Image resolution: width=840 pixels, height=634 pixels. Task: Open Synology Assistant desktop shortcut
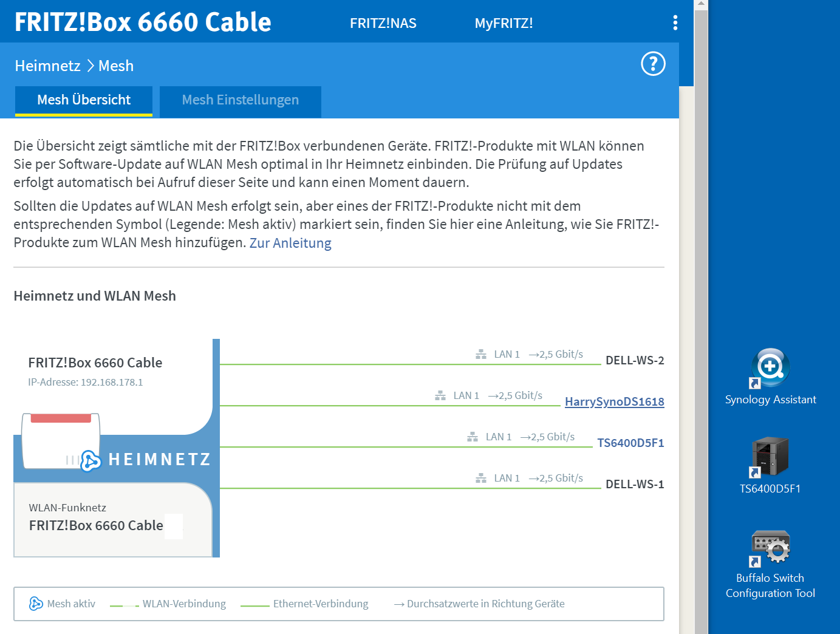click(770, 368)
